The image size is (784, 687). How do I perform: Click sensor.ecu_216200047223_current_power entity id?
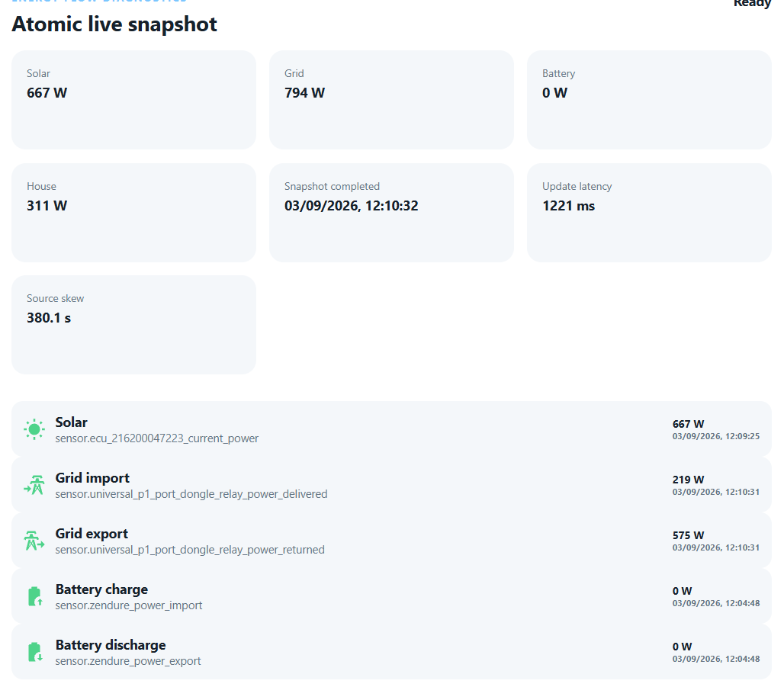(x=156, y=438)
